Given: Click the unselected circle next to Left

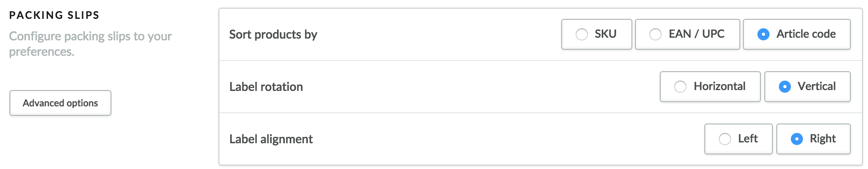Looking at the screenshot, I should pos(725,139).
